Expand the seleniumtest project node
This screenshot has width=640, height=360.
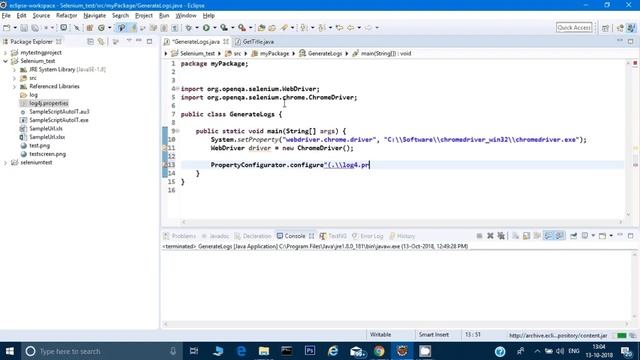[5, 162]
